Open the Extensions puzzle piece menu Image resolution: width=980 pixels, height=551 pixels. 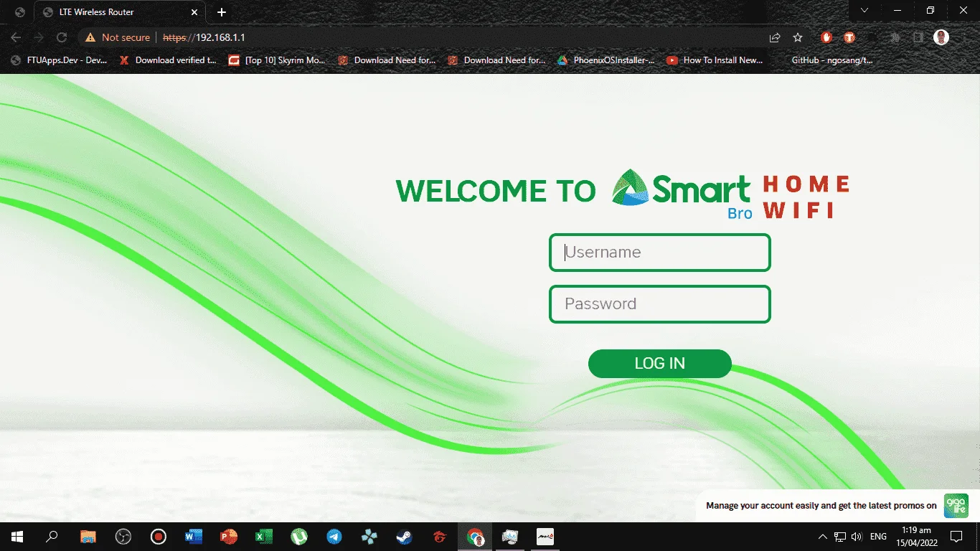[x=895, y=37]
